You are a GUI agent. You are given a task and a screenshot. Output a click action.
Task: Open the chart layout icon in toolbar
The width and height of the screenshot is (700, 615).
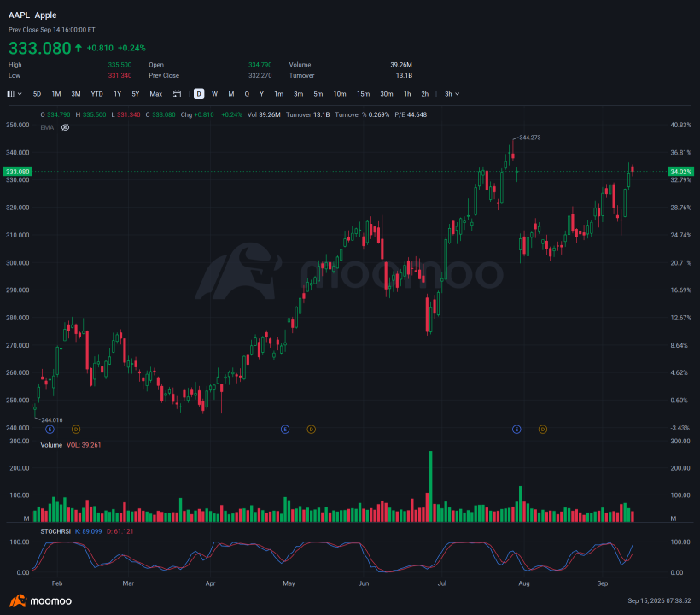(x=11, y=94)
